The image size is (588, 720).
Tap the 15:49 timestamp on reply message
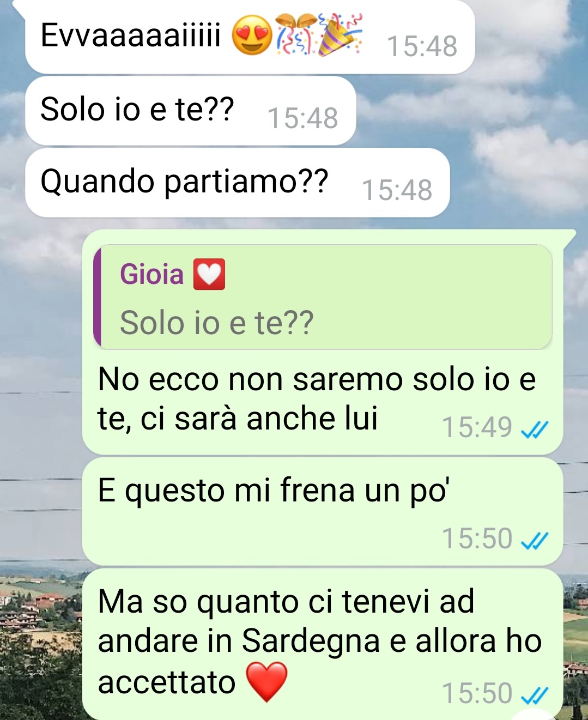(477, 427)
